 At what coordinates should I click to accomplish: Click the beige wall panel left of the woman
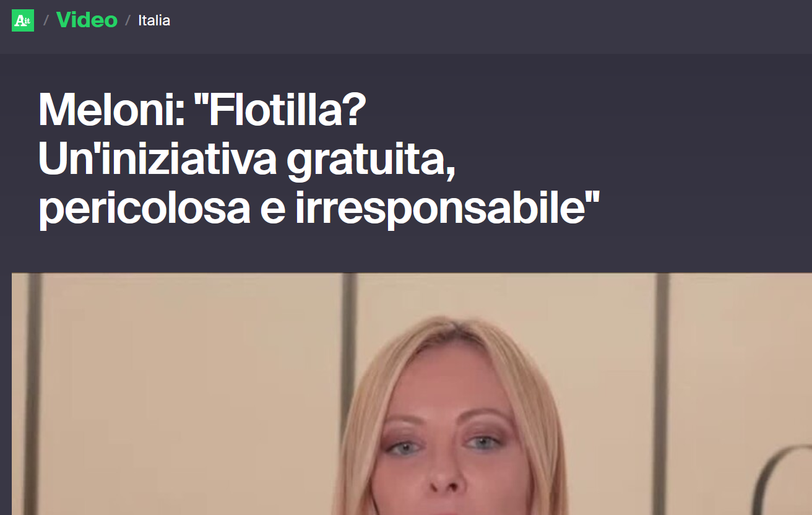click(192, 394)
